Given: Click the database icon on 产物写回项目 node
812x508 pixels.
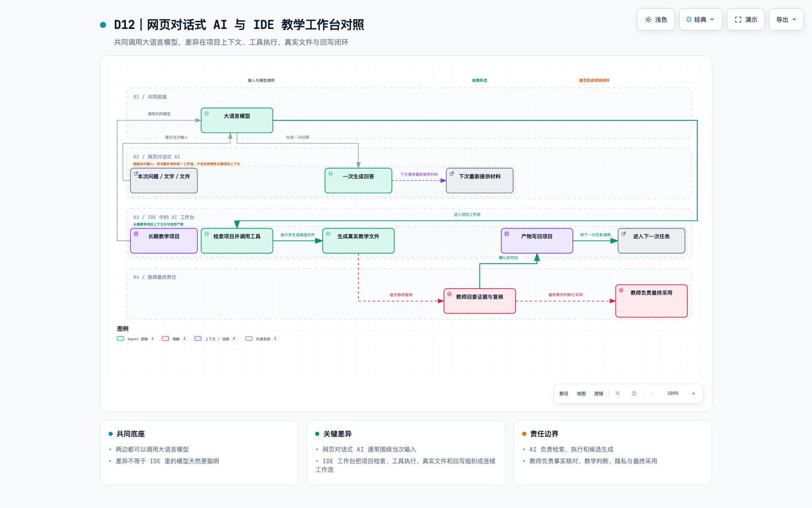Looking at the screenshot, I should 506,234.
